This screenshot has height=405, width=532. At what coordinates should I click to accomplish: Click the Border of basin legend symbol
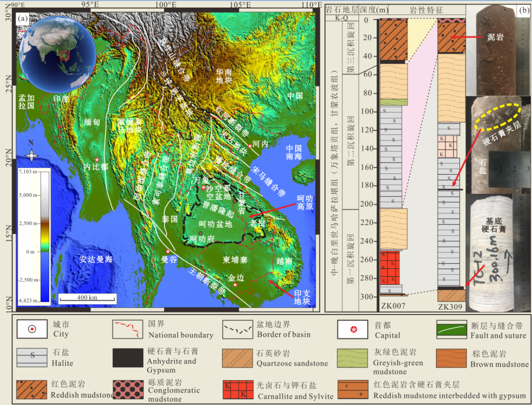click(x=238, y=329)
